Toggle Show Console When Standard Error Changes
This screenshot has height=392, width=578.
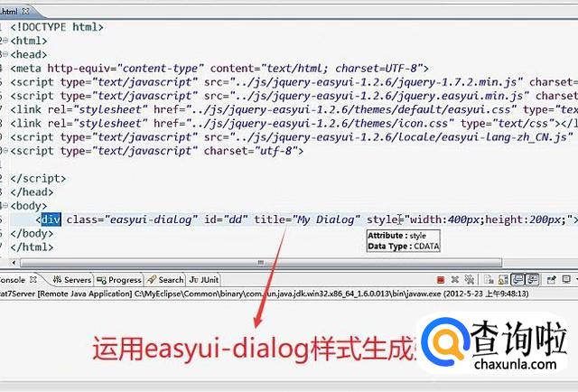533,280
